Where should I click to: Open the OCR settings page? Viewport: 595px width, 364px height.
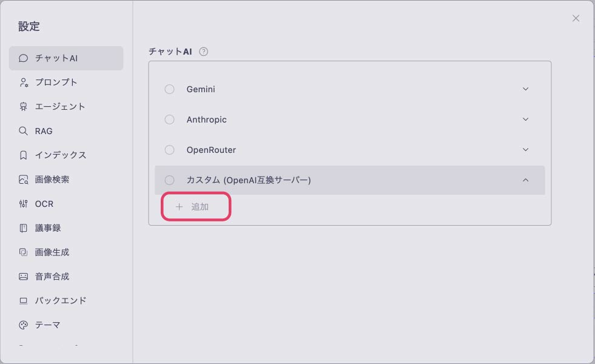pos(66,204)
